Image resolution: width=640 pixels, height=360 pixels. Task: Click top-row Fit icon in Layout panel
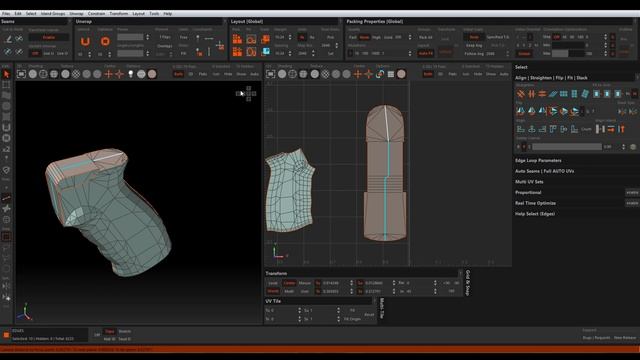click(x=251, y=39)
